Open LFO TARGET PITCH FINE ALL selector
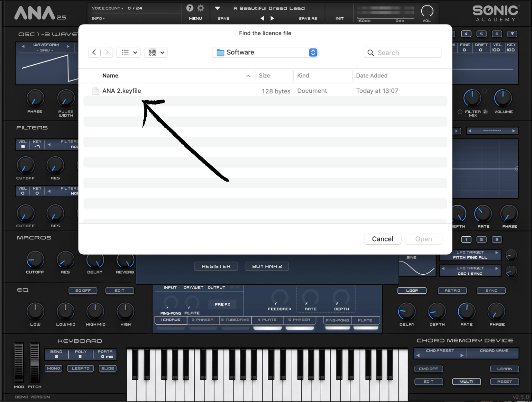The image size is (532, 402). [470, 255]
